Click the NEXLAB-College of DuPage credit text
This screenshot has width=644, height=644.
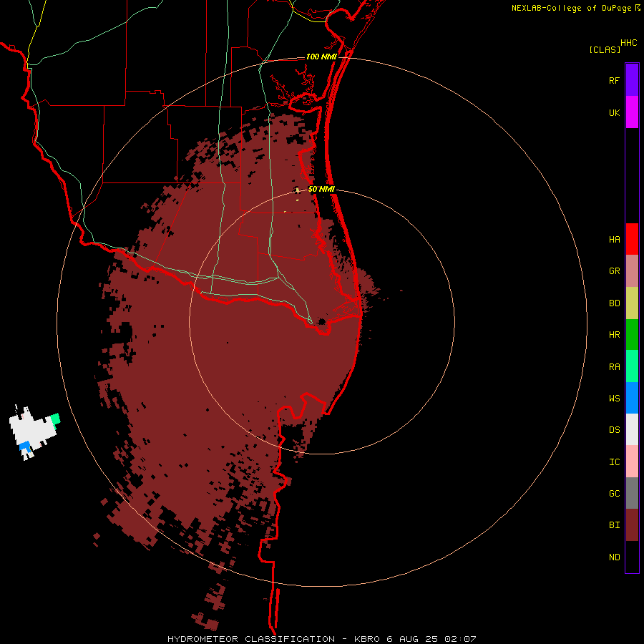click(571, 8)
